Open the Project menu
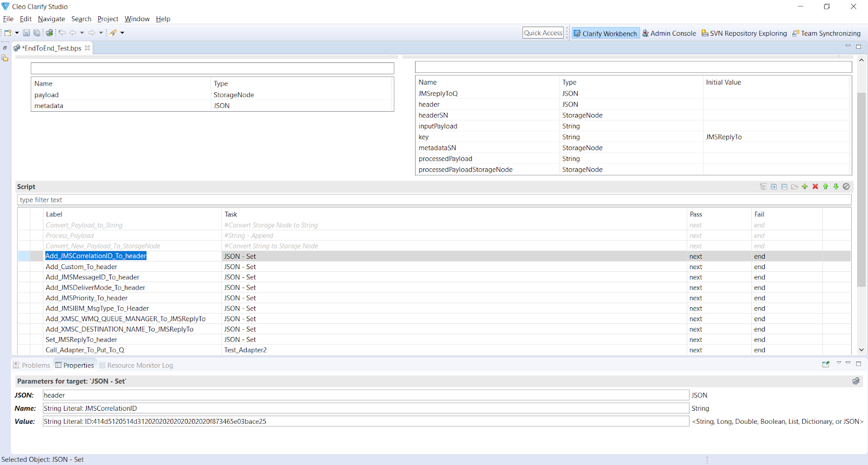This screenshot has height=465, width=868. coord(108,19)
